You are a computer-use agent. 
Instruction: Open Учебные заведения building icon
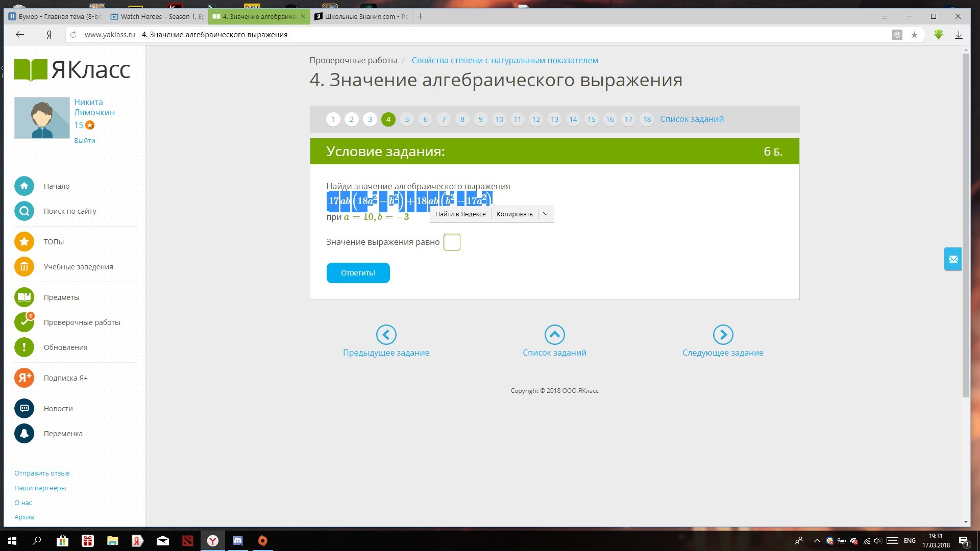(24, 267)
